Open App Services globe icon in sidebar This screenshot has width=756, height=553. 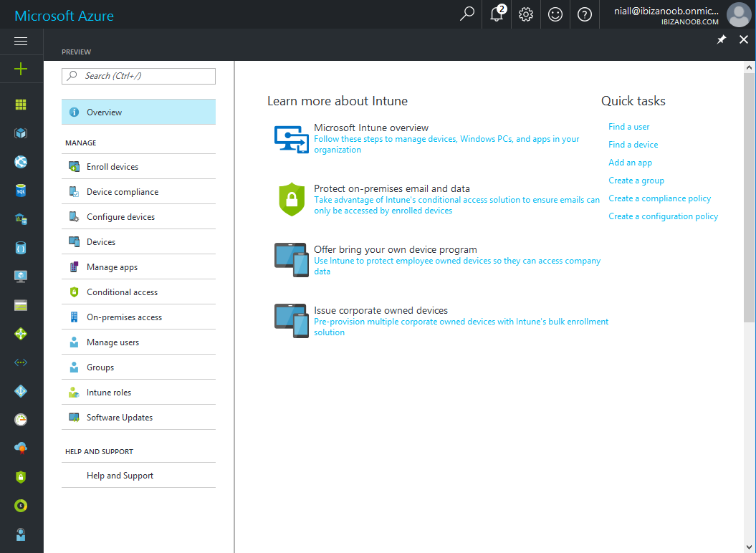[21, 162]
